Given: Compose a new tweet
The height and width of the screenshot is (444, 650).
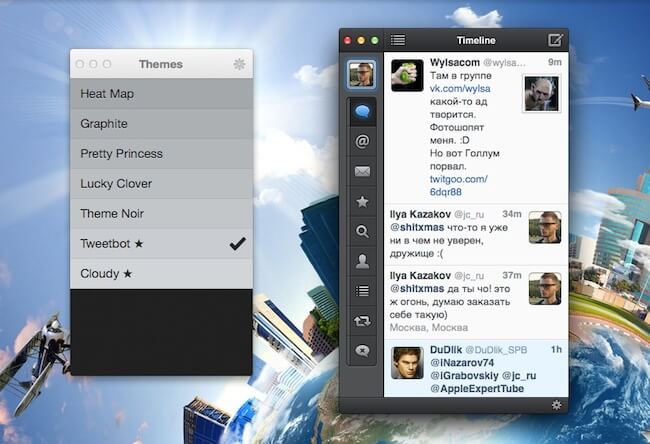Looking at the screenshot, I should click(x=555, y=40).
